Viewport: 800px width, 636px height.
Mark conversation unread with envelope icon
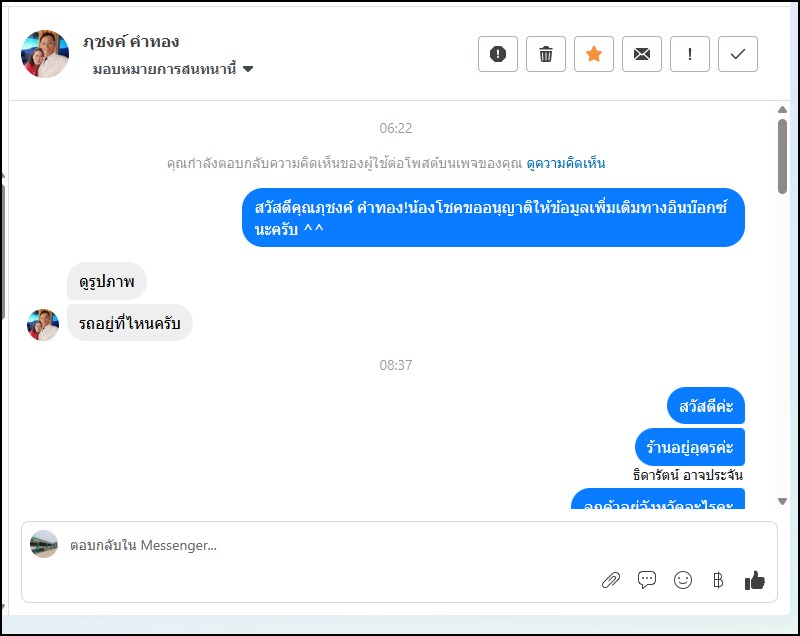tap(641, 54)
